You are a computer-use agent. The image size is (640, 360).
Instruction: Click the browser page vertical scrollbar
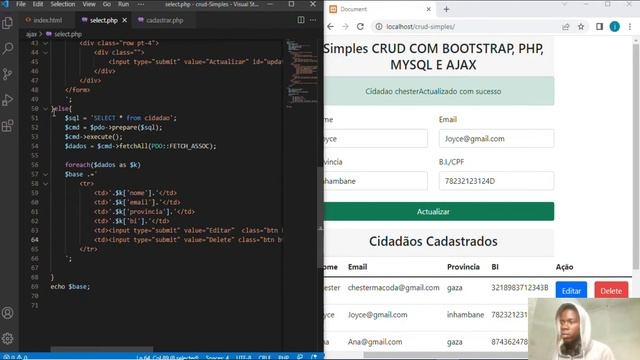pos(636,157)
